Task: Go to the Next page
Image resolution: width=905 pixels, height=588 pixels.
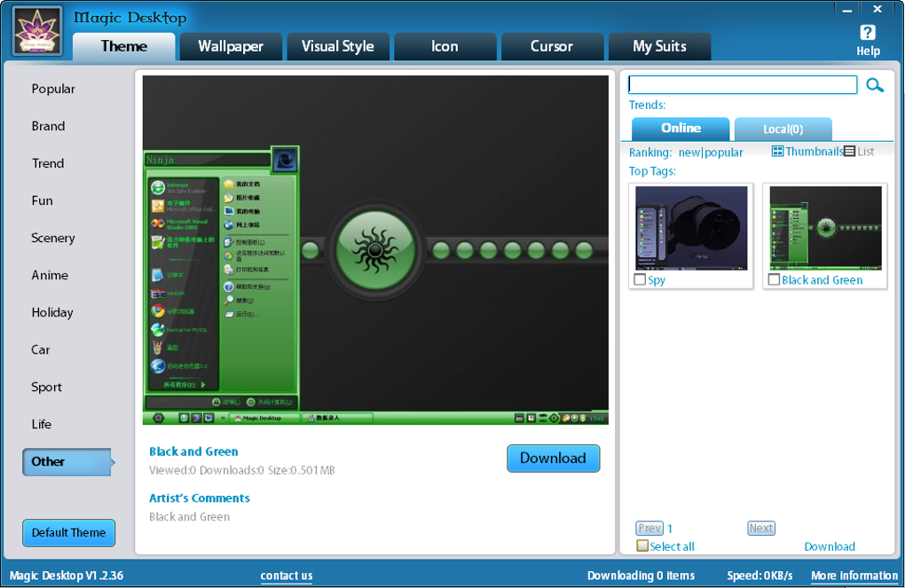Action: pos(760,528)
